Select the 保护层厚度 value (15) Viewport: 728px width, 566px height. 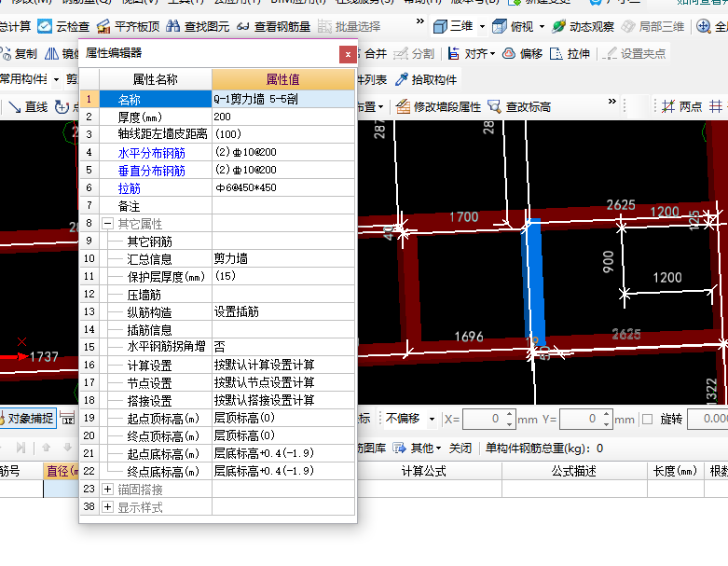click(283, 276)
